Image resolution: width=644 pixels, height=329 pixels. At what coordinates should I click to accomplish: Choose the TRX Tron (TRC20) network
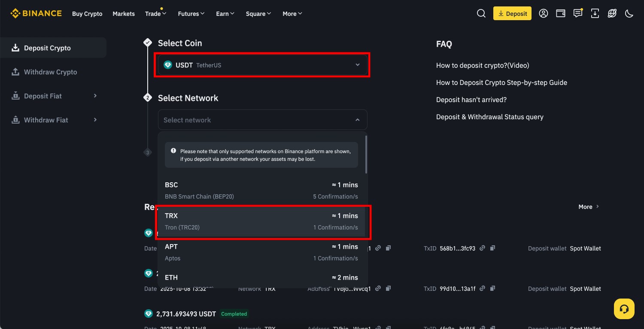tap(261, 221)
